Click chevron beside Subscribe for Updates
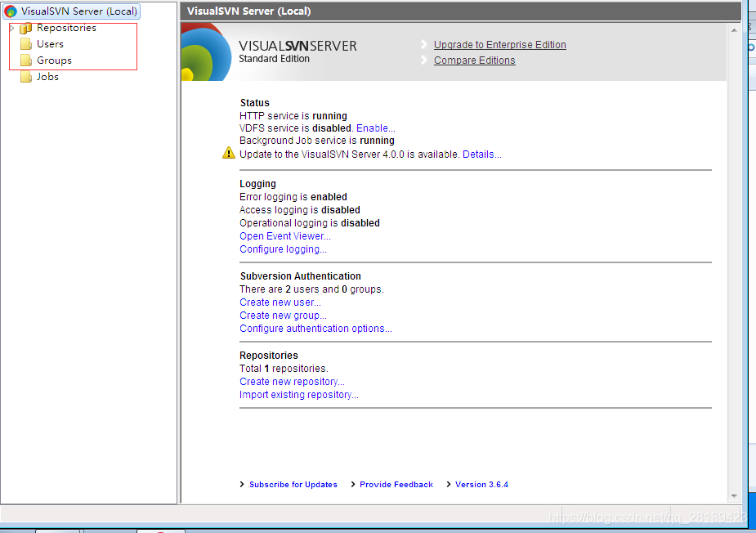 click(242, 484)
